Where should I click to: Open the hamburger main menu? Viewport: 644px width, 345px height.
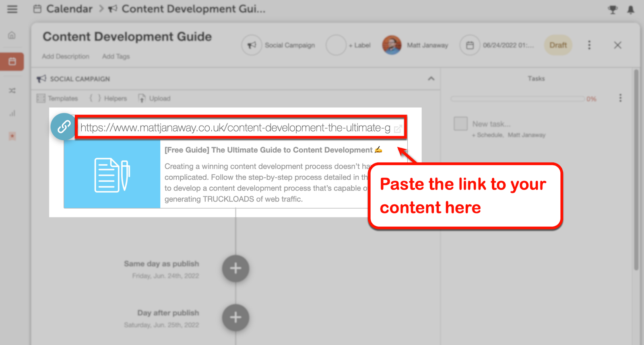tap(12, 9)
